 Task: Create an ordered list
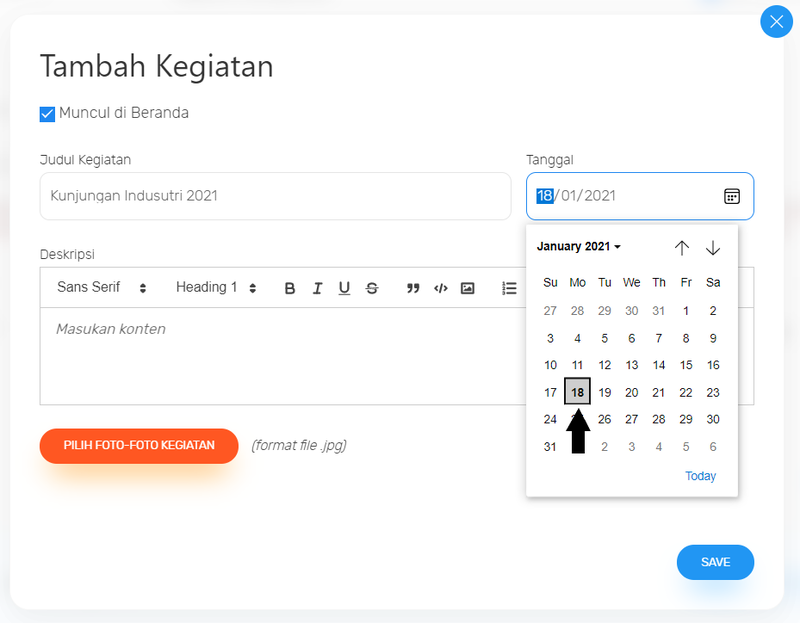point(509,288)
